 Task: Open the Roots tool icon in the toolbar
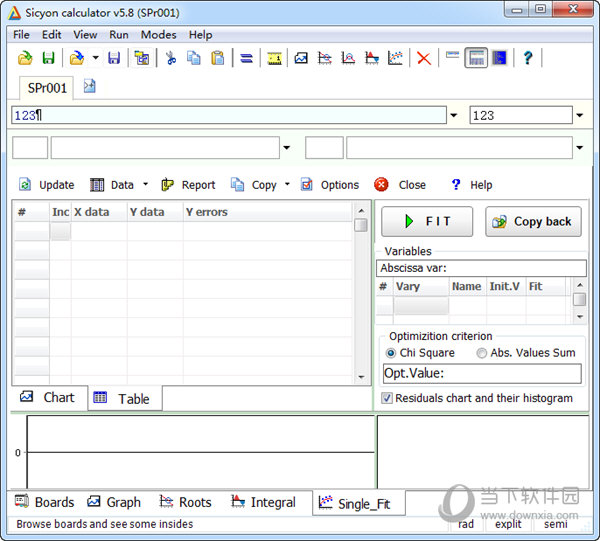[324, 58]
